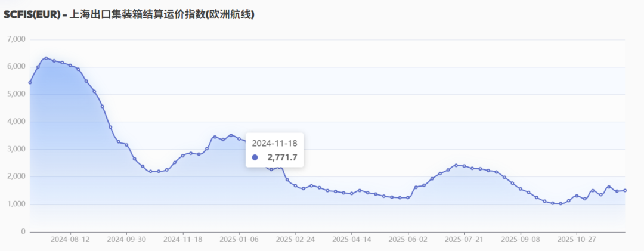Viewport: 644px width, 251px height.
Task: Click the 2025-09-08 x-axis date label
Action: pos(521,239)
